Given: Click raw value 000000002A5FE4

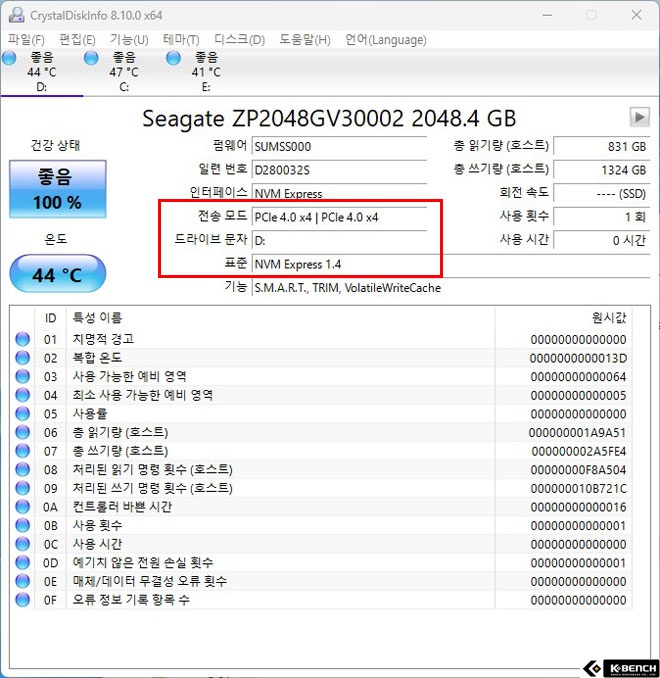Looking at the screenshot, I should [x=578, y=451].
